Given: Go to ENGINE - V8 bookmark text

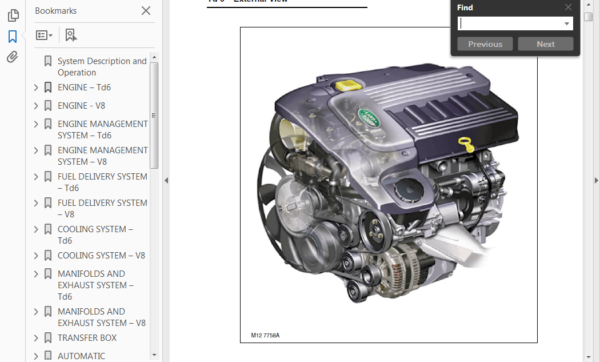Looking at the screenshot, I should click(x=81, y=106).
